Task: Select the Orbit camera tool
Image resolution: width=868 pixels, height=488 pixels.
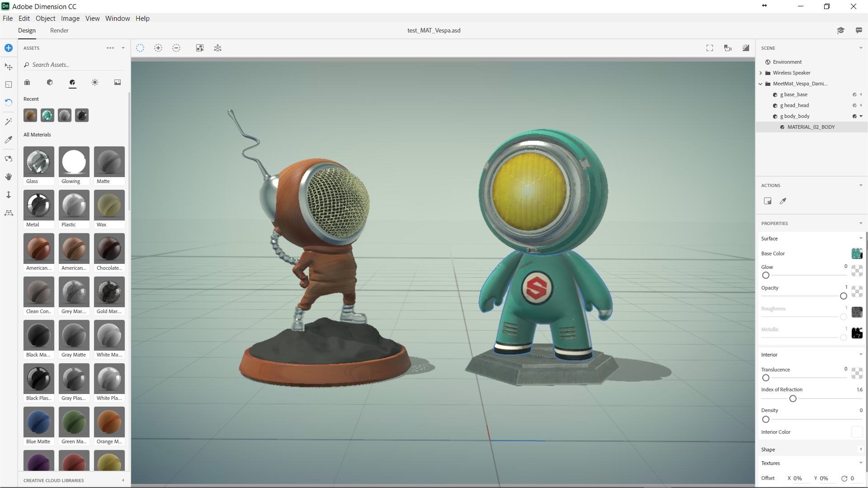Action: point(9,159)
